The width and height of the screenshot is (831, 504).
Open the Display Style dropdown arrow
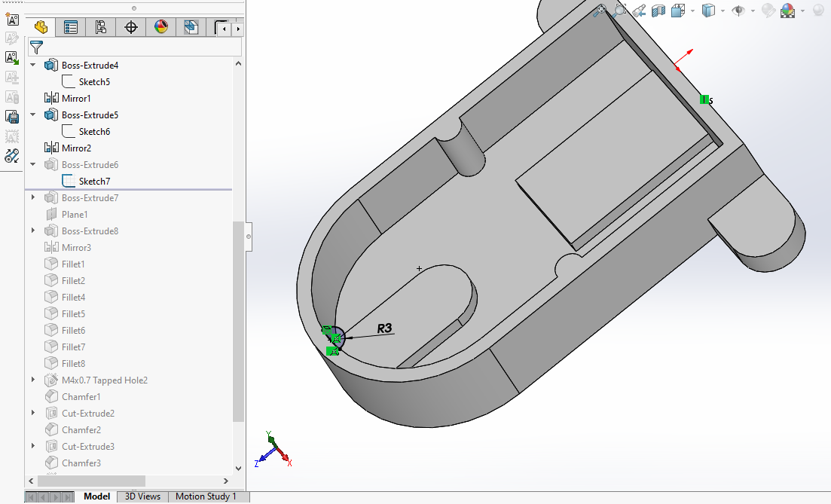point(723,11)
